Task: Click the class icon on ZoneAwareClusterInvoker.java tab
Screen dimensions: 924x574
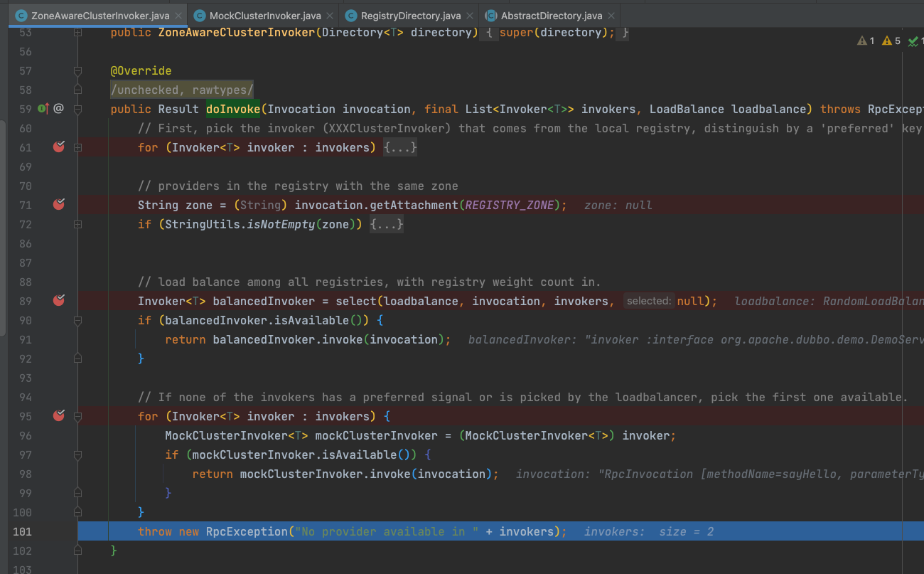Action: [21, 16]
